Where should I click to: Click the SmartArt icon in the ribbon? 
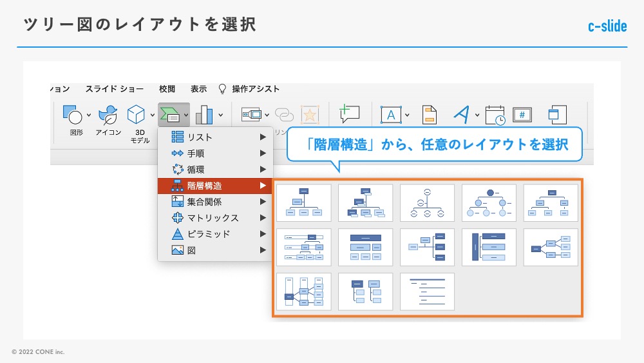click(x=169, y=115)
